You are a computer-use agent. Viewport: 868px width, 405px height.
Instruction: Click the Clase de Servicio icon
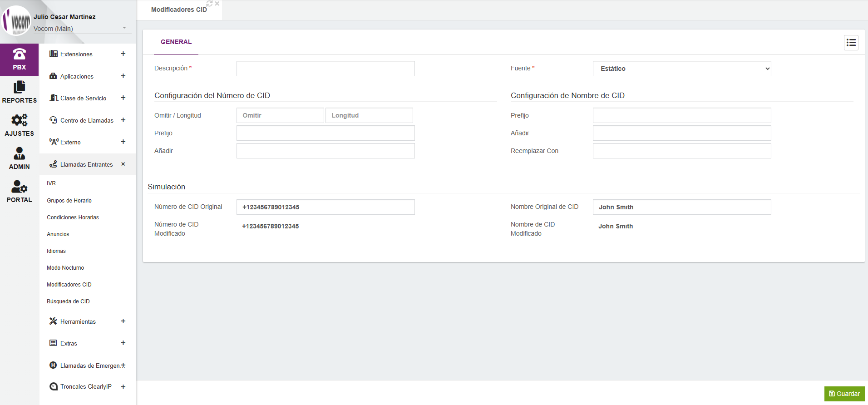[x=54, y=98]
